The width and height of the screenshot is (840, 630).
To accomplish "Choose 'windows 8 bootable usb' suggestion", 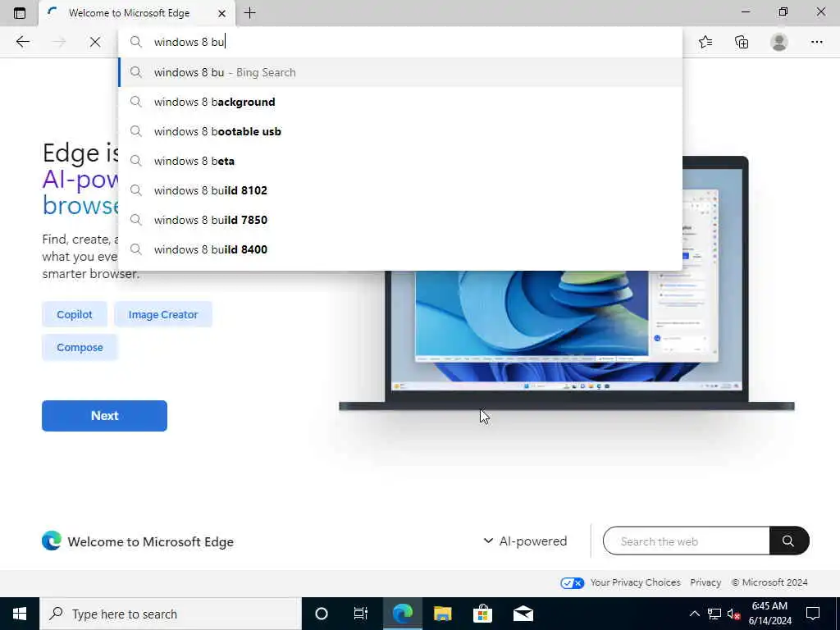I will tap(399, 131).
